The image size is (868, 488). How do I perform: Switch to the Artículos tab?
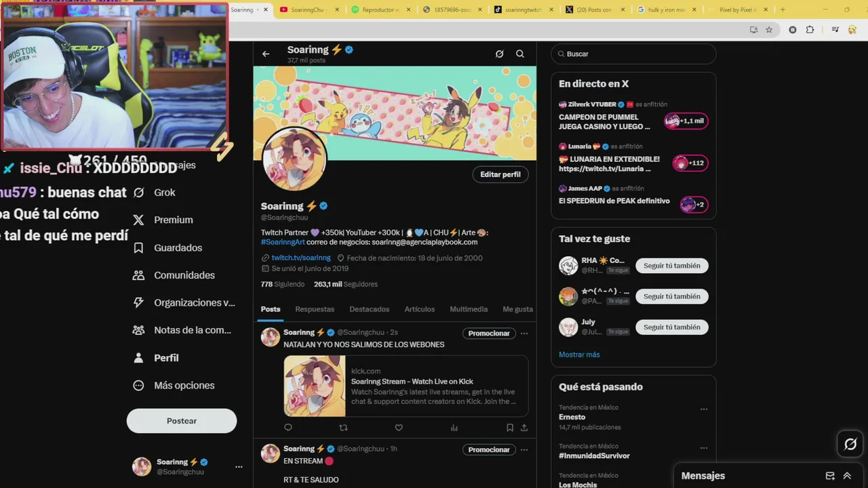tap(420, 309)
